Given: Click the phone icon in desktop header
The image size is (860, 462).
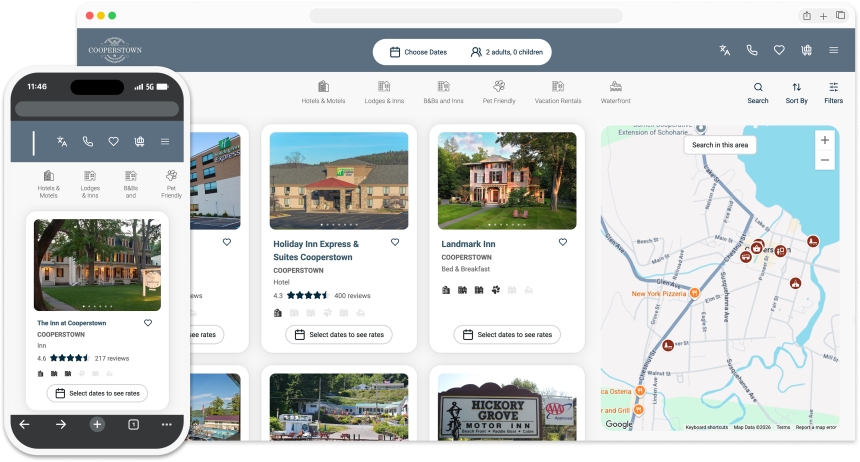Looking at the screenshot, I should coord(752,50).
